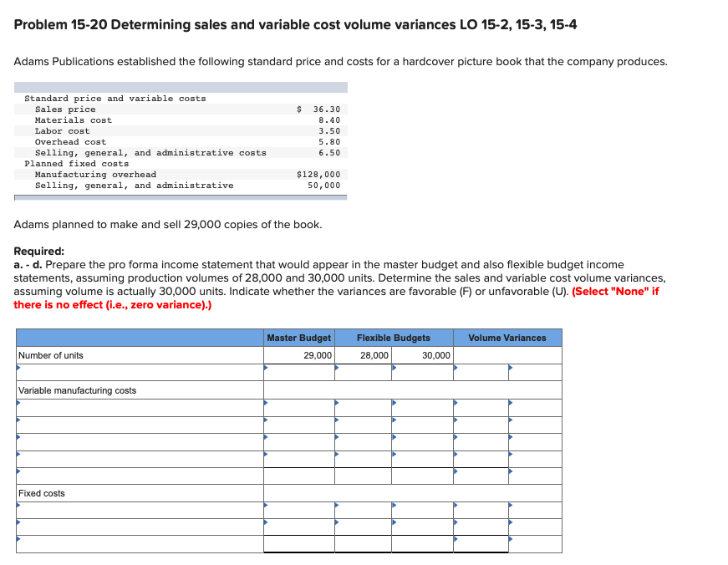This screenshot has height=565, width=728.
Task: Open the dropdown in the Master Budget row below units
Action: (267, 369)
